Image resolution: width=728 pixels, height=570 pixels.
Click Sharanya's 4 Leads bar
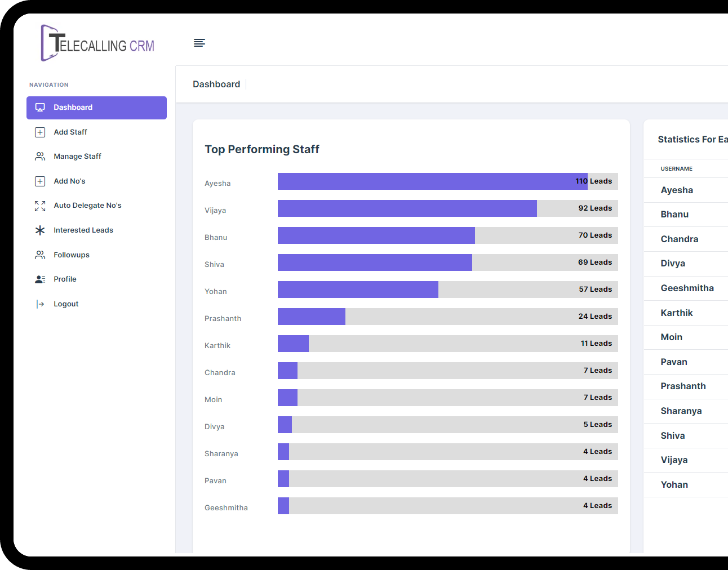coord(448,452)
